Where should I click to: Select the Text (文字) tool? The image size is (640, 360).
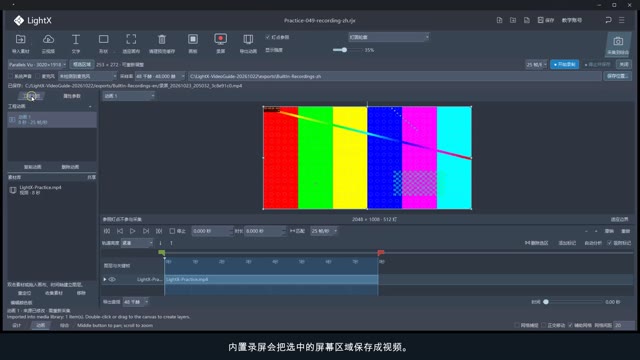click(76, 40)
